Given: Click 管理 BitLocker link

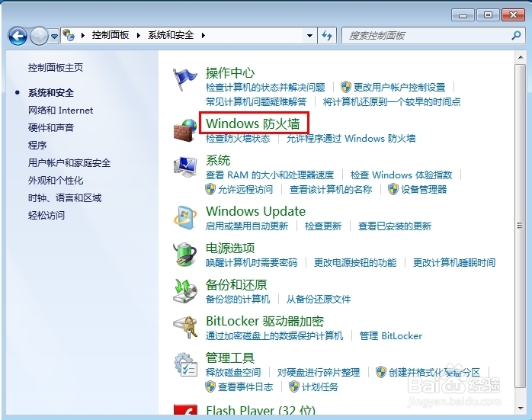Looking at the screenshot, I should tap(390, 336).
